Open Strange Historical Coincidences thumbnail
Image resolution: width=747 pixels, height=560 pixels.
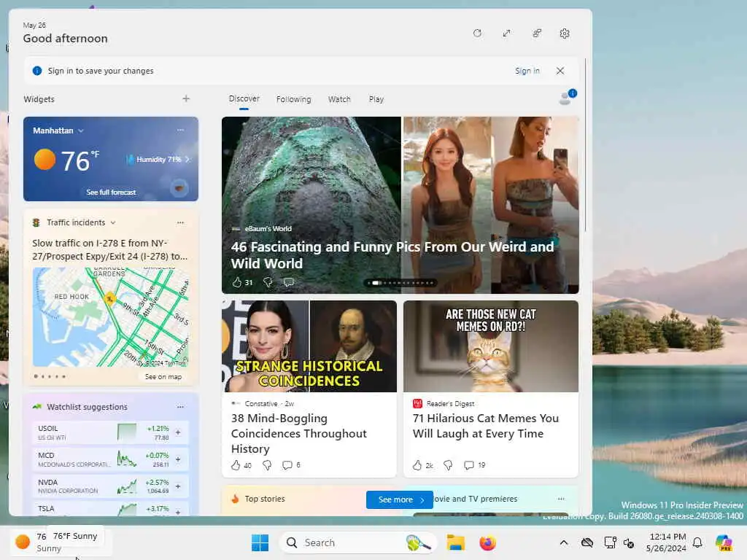click(x=309, y=346)
